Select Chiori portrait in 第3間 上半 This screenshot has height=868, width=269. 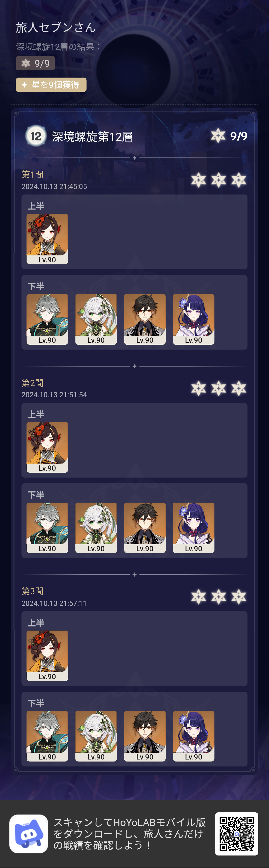[x=47, y=656]
